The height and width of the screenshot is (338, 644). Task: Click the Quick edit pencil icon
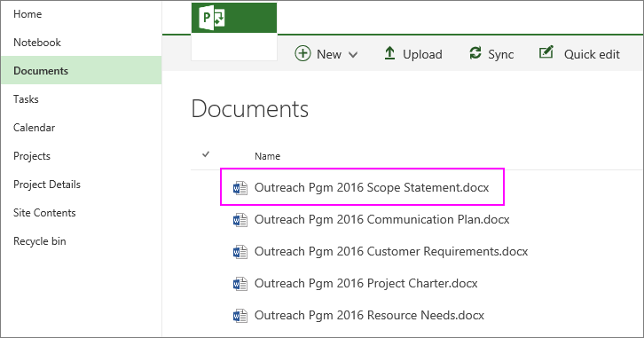coord(546,52)
